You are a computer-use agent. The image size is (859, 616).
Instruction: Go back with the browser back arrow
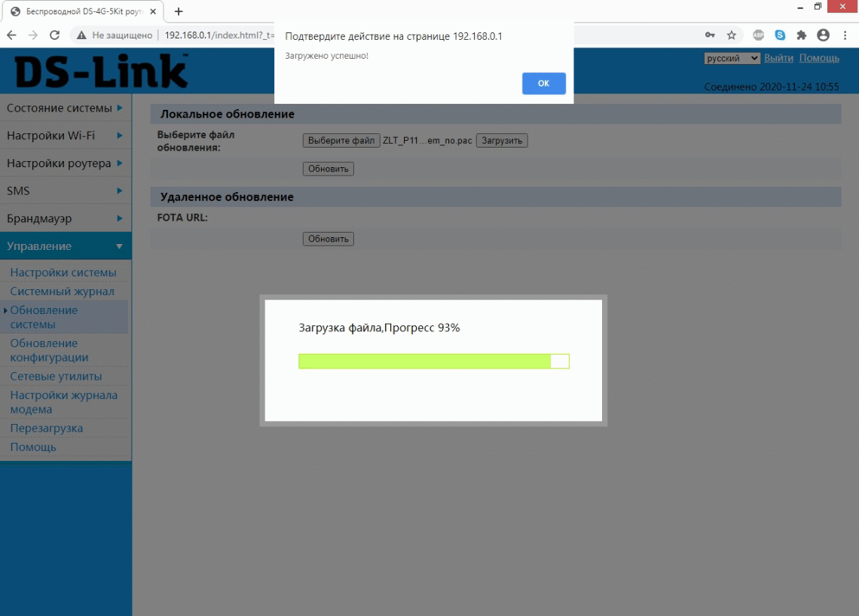11,35
